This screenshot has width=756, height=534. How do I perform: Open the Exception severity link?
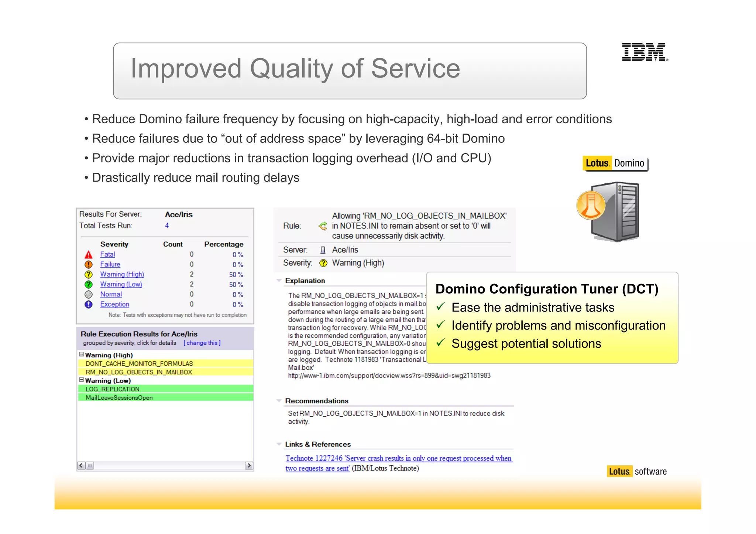[114, 304]
